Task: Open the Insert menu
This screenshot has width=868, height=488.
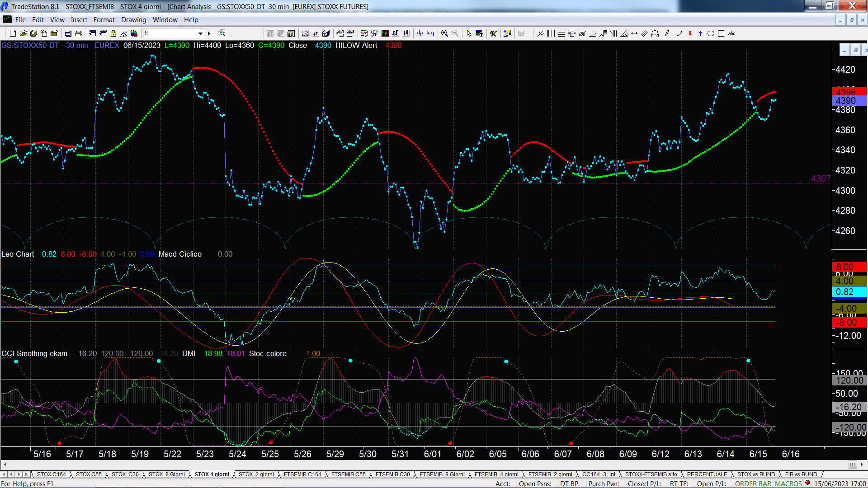Action: coord(79,20)
